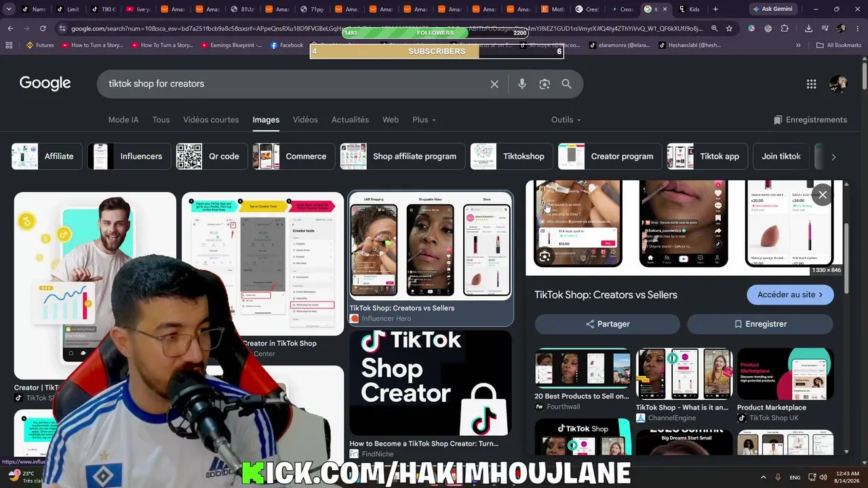Screen dimensions: 868x488
Task: Switch to the TIKI tab
Action: [x=103, y=9]
